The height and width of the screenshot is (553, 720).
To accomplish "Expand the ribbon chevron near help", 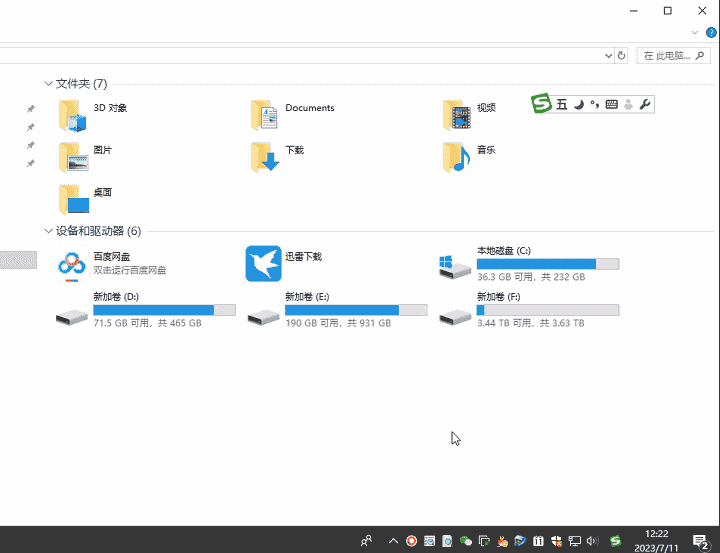I will click(695, 33).
